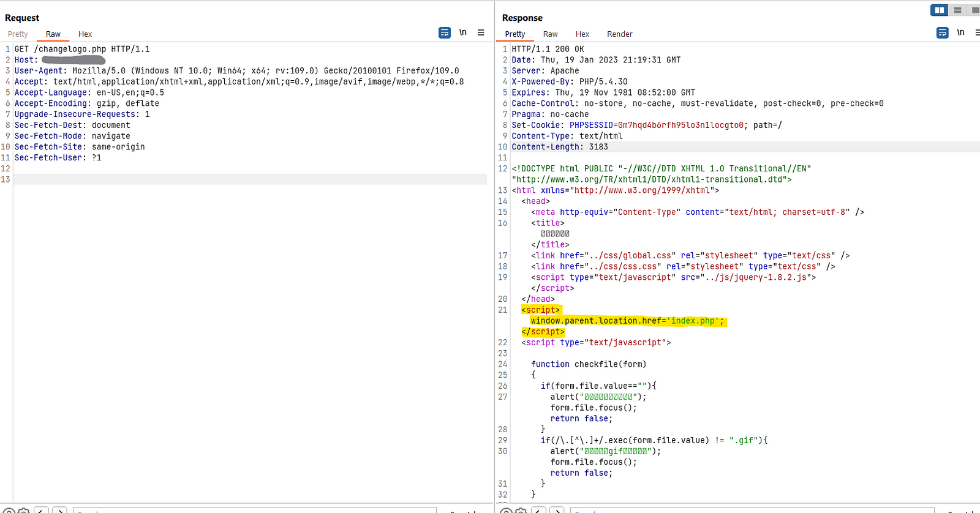Toggle word wrap in the Request panel

pyautogui.click(x=445, y=32)
